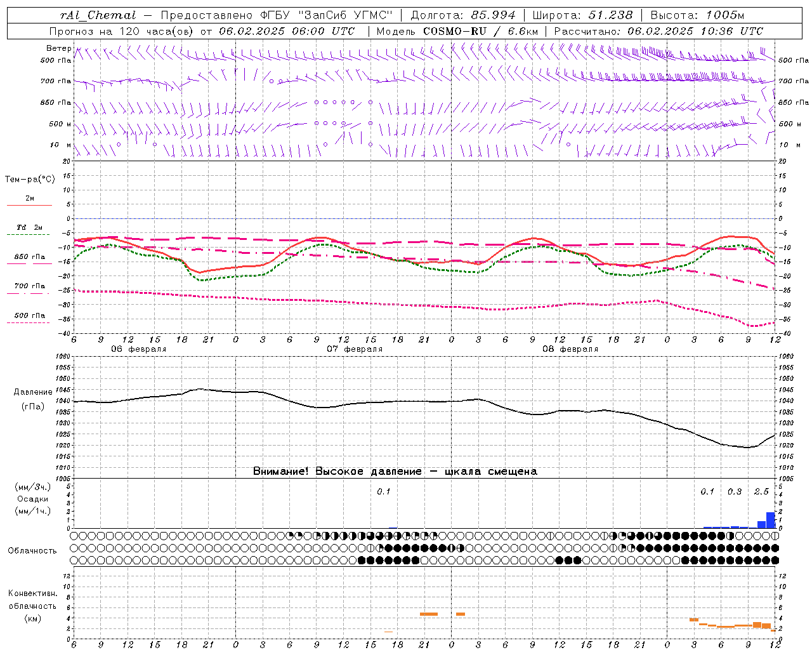Click the Td 2м dew point legend entry
812x650 pixels.
[29, 227]
